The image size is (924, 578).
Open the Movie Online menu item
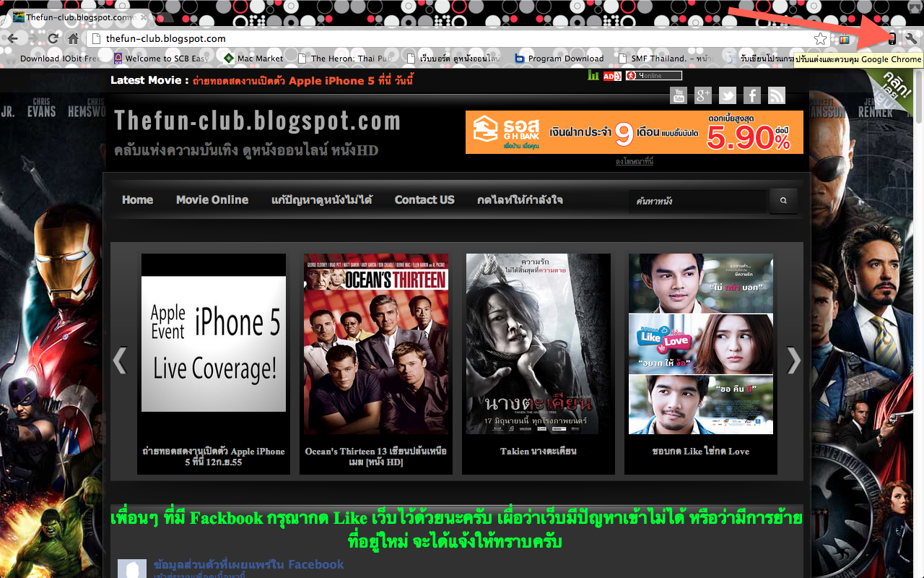point(212,200)
